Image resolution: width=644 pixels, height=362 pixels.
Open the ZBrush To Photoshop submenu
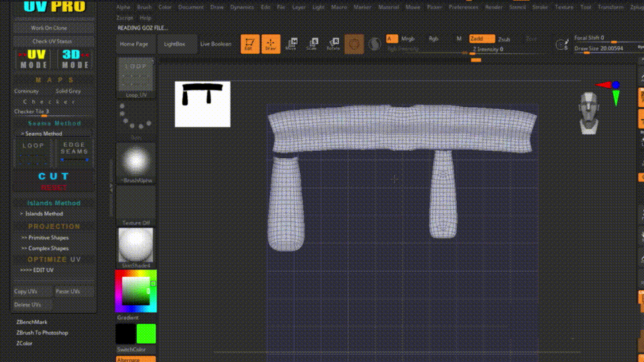[x=42, y=333]
